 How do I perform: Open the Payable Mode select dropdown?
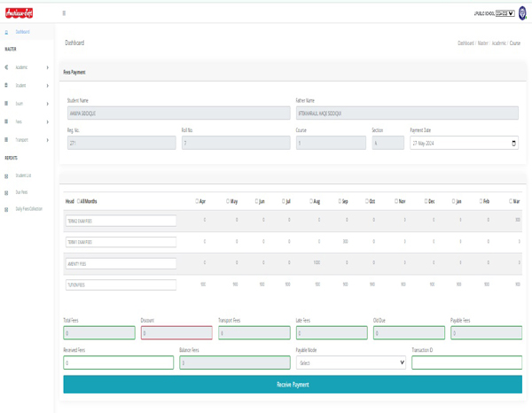(351, 362)
